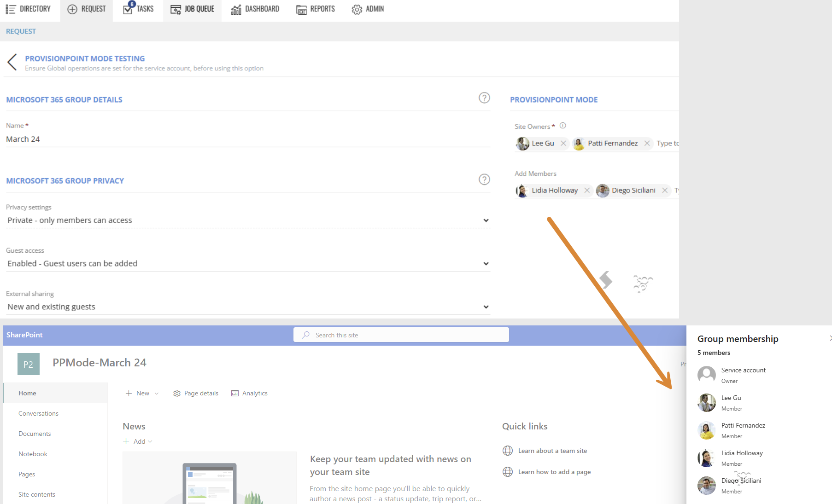Viewport: 832px width, 504px height.
Task: Click the P2 site logo tile
Action: click(x=29, y=364)
